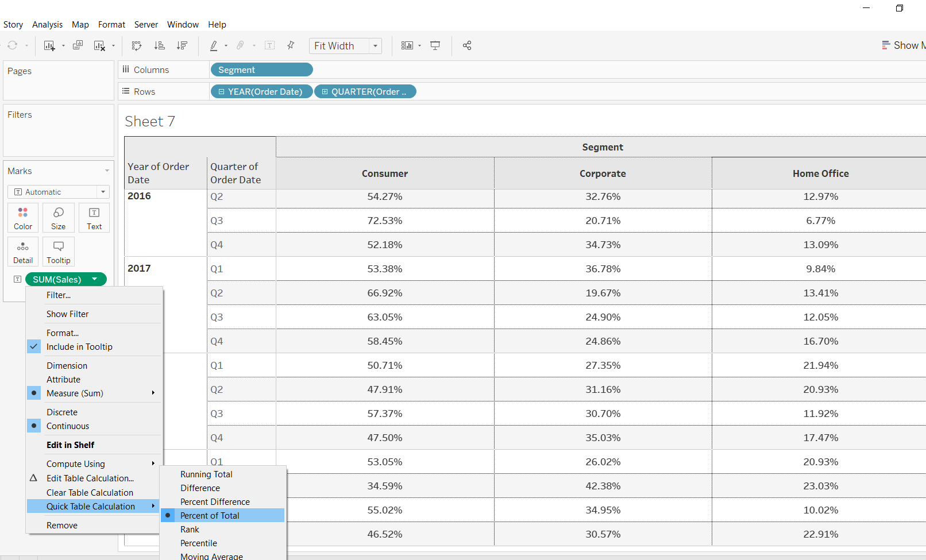Image resolution: width=926 pixels, height=560 pixels.
Task: Click the Highlight pen toolbar icon
Action: click(x=214, y=45)
